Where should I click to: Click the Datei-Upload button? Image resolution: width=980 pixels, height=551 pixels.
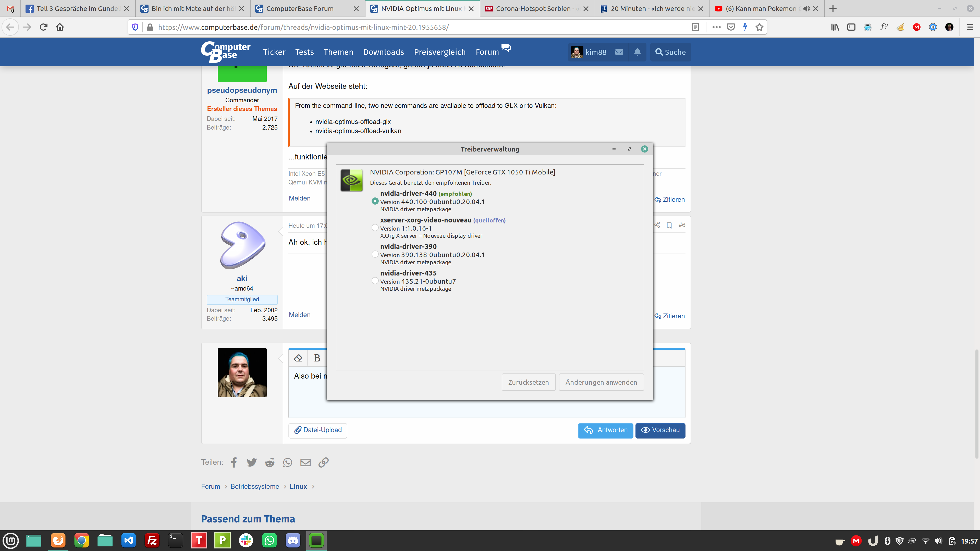[318, 430]
